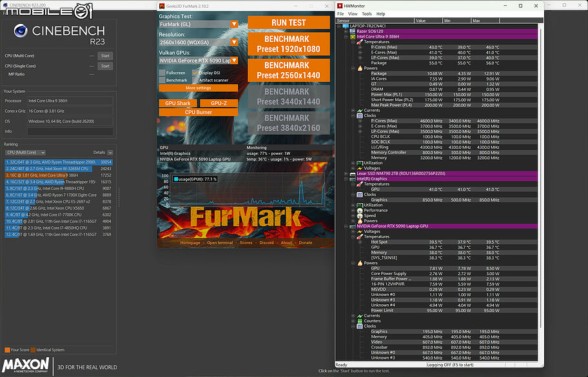Image resolution: width=588 pixels, height=377 pixels.
Task: Expand P-Cores (Max) temperature row showing 43.0 °C
Action: tap(360, 47)
